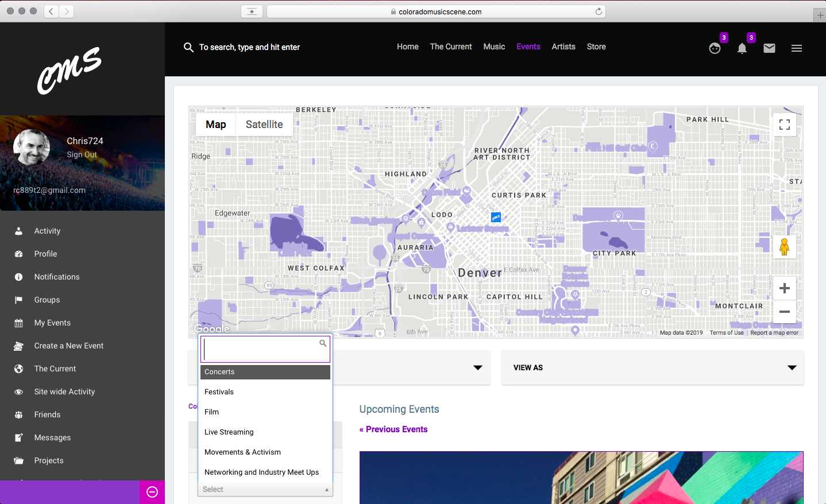This screenshot has width=826, height=504.
Task: Zoom out on the map
Action: [784, 312]
